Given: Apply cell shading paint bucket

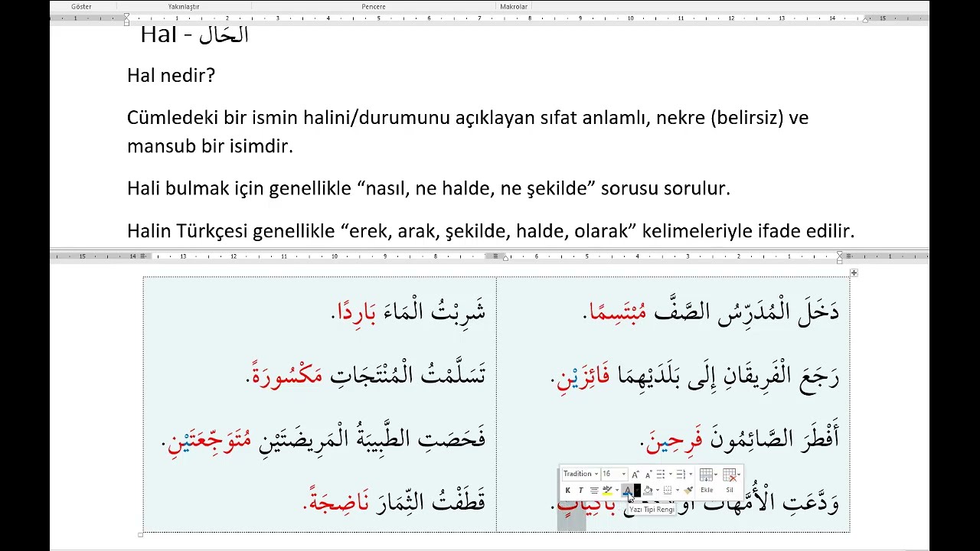Looking at the screenshot, I should pos(648,491).
